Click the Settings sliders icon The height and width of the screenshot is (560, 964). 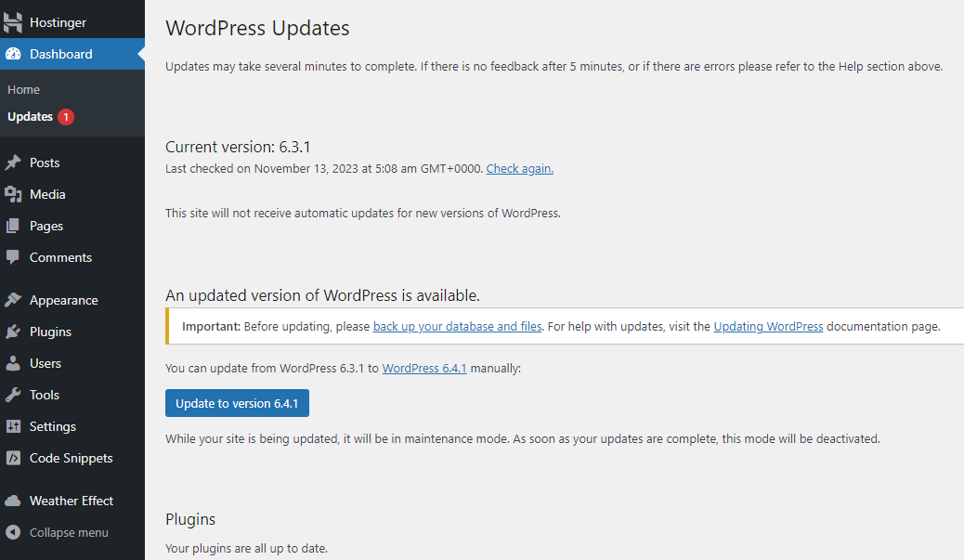click(x=15, y=425)
